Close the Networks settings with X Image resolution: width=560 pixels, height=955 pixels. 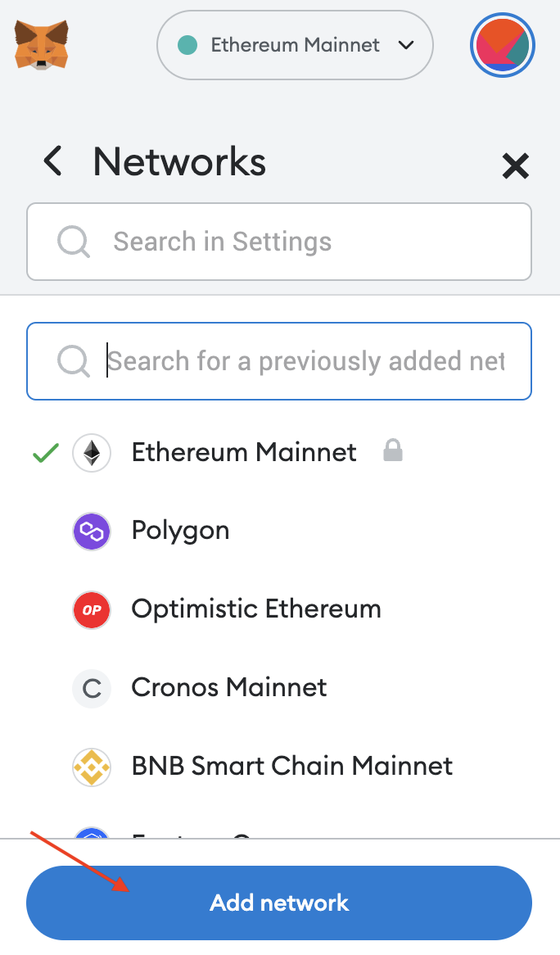pos(515,166)
